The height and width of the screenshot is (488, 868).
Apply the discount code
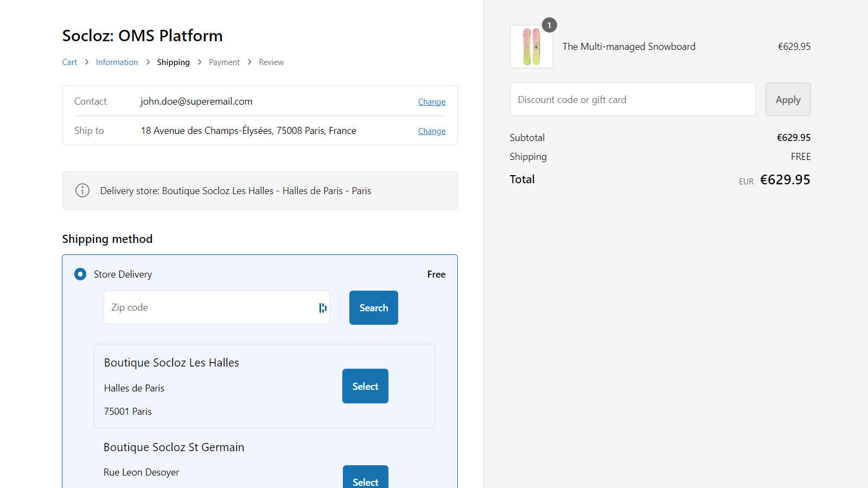[x=788, y=99]
